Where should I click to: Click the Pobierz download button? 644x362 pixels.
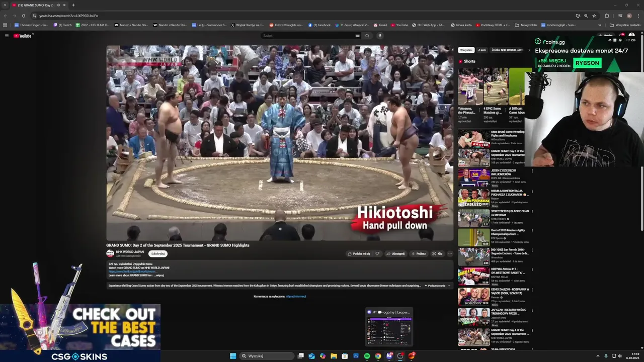click(419, 253)
